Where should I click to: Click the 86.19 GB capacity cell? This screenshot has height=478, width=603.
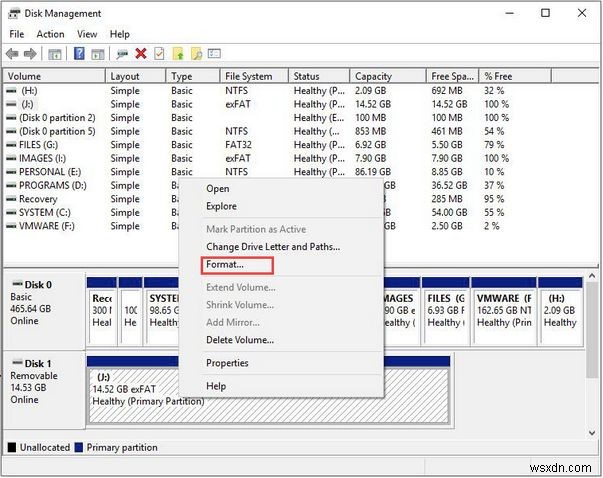[x=373, y=172]
